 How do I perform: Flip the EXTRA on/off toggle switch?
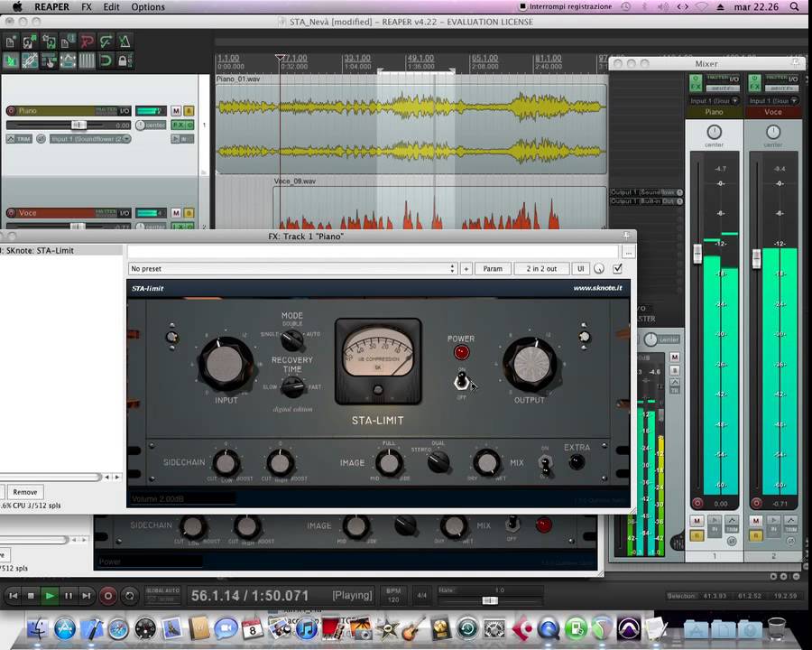545,464
